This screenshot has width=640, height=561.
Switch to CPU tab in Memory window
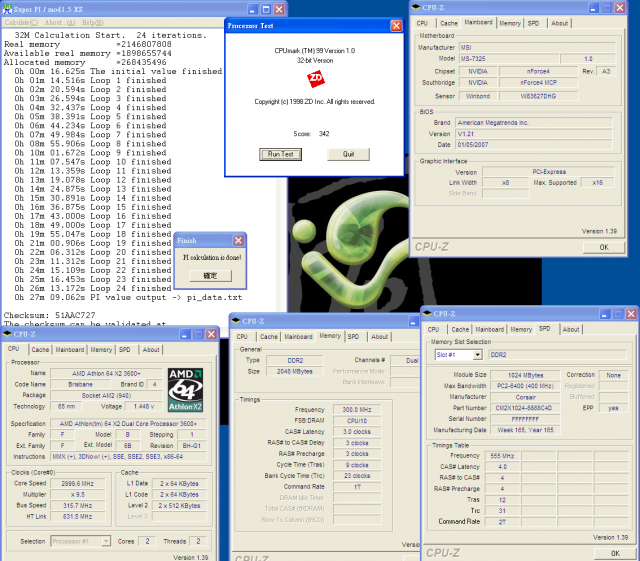coord(242,336)
